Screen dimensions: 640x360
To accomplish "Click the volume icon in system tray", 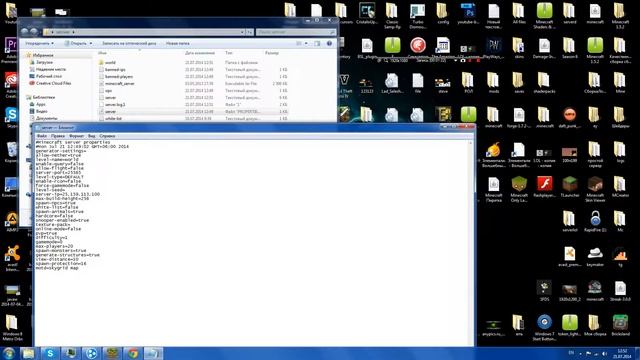I will [604, 353].
